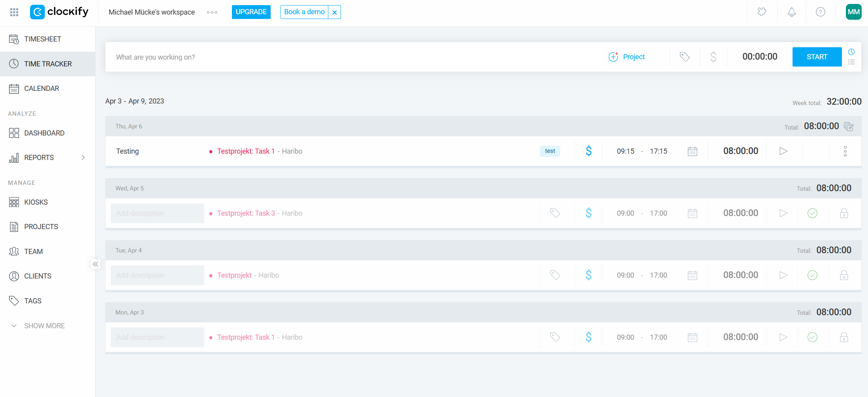Continue timer for Tue, Apr 4 entry
Viewport: 868px width, 397px height.
(x=783, y=275)
